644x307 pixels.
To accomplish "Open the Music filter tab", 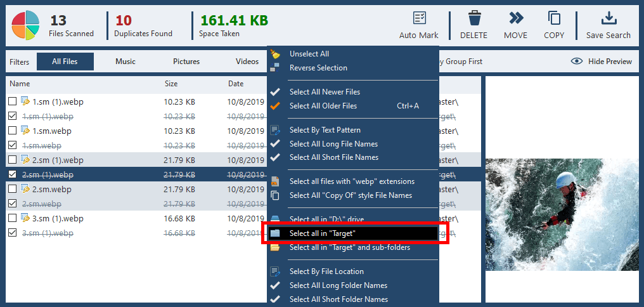I will [126, 62].
